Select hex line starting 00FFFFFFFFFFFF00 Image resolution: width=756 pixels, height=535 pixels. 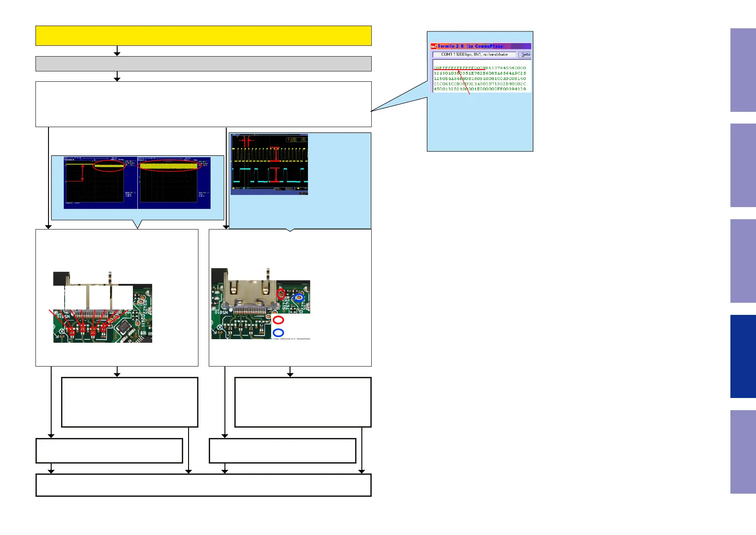[x=479, y=68]
